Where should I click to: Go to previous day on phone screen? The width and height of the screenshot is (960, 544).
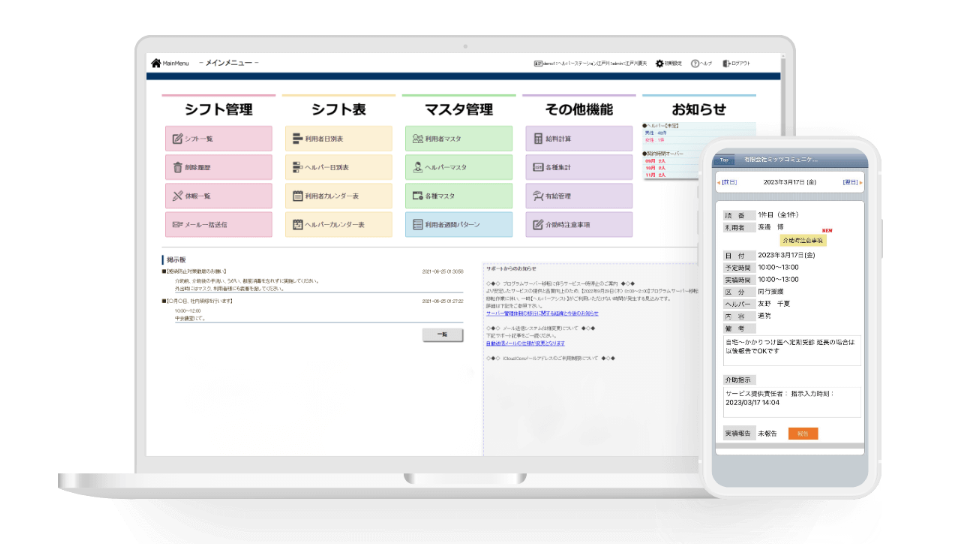coord(728,182)
